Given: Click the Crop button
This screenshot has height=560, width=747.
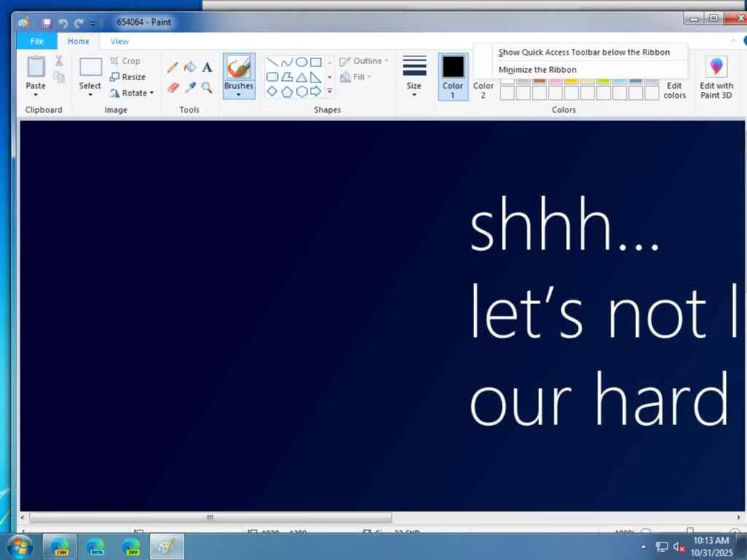Looking at the screenshot, I should (x=125, y=61).
